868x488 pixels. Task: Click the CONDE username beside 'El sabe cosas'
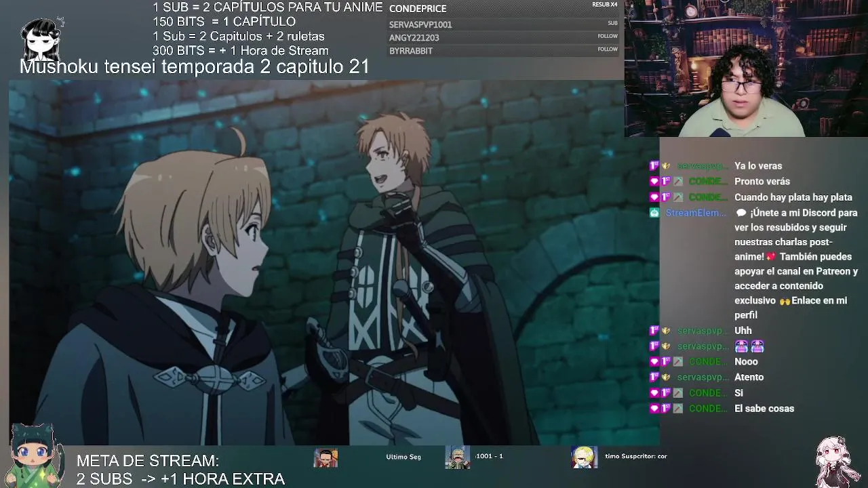709,409
